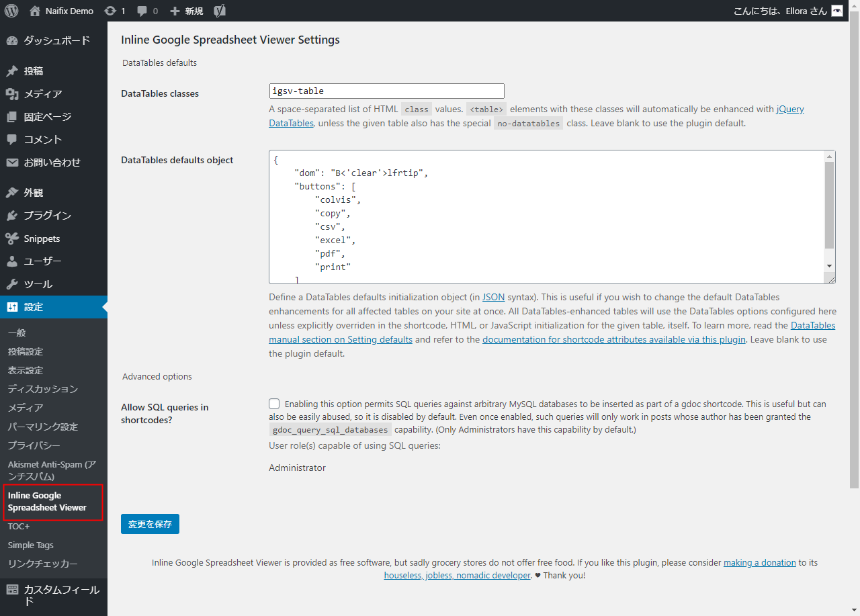This screenshot has width=860, height=616.
Task: Open the WordPress logo menu
Action: click(x=11, y=11)
